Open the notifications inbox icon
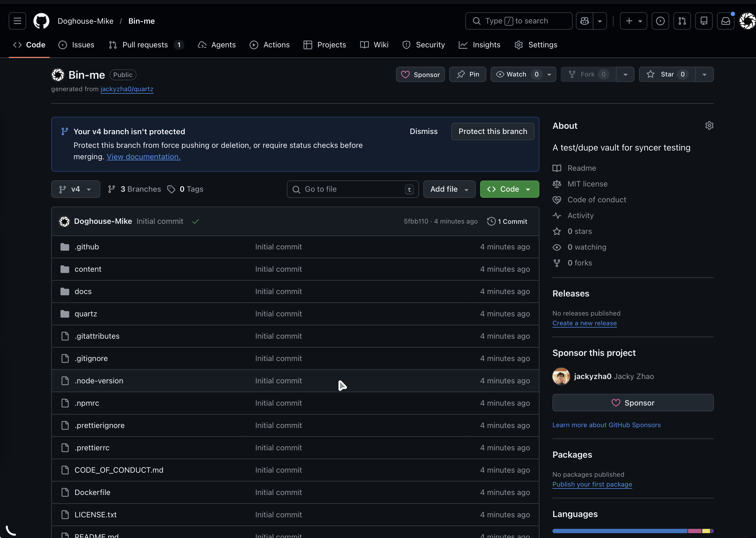The width and height of the screenshot is (756, 538). 725,21
